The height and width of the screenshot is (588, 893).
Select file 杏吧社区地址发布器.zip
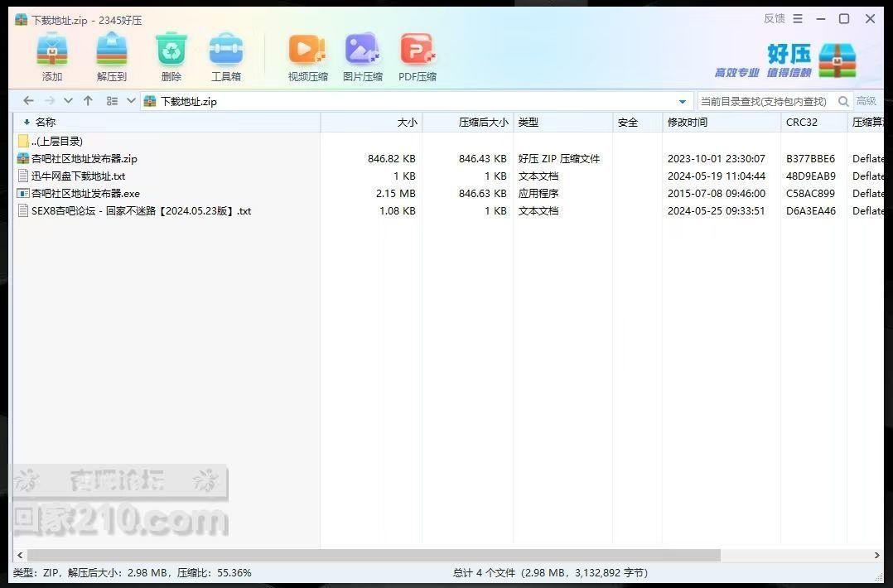[x=84, y=159]
